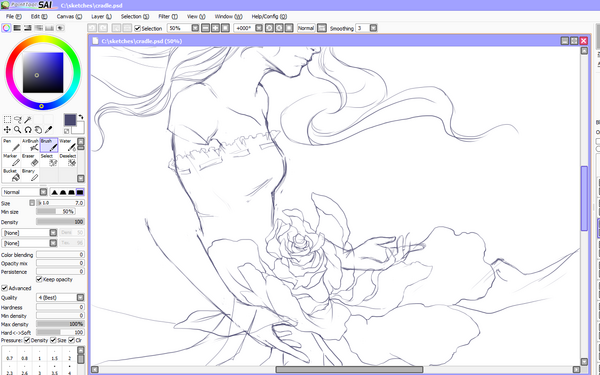
Task: Select the Marker tool
Action: pos(11,160)
